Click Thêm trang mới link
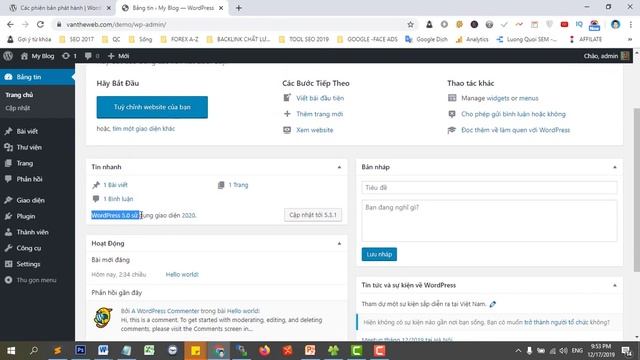The height and width of the screenshot is (360, 640). (320, 114)
